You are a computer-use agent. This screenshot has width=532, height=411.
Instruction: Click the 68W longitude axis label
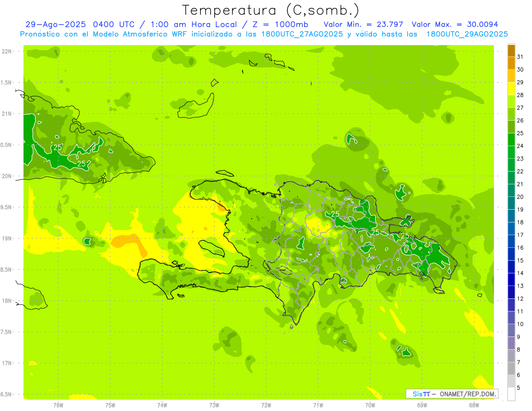[474, 405]
